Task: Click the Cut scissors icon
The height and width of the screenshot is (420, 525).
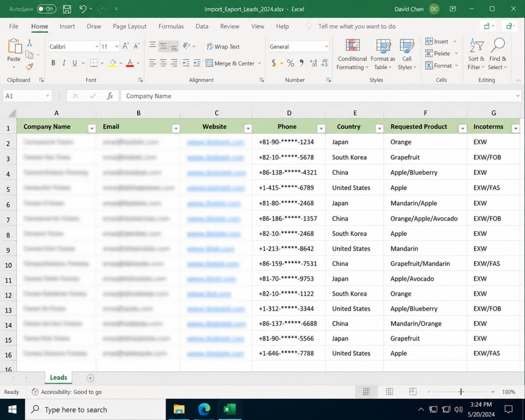Action: pyautogui.click(x=30, y=43)
